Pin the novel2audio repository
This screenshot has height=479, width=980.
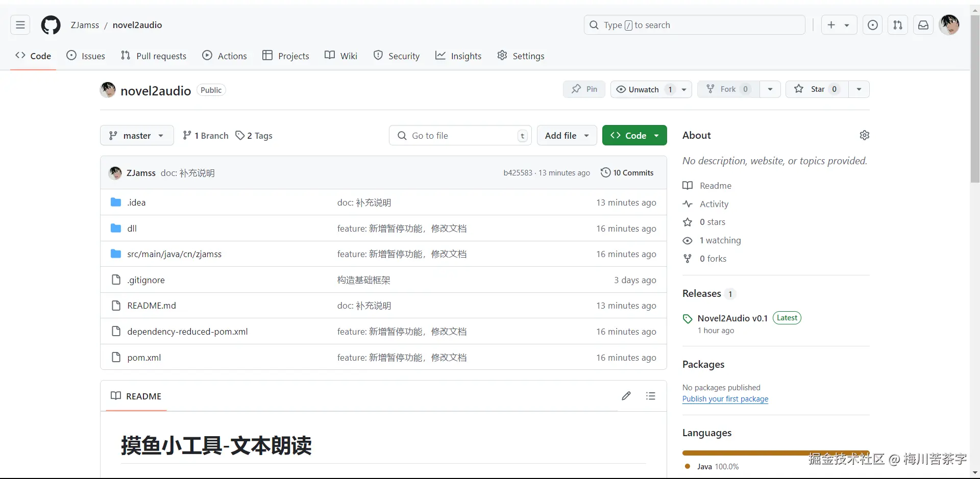coord(584,89)
